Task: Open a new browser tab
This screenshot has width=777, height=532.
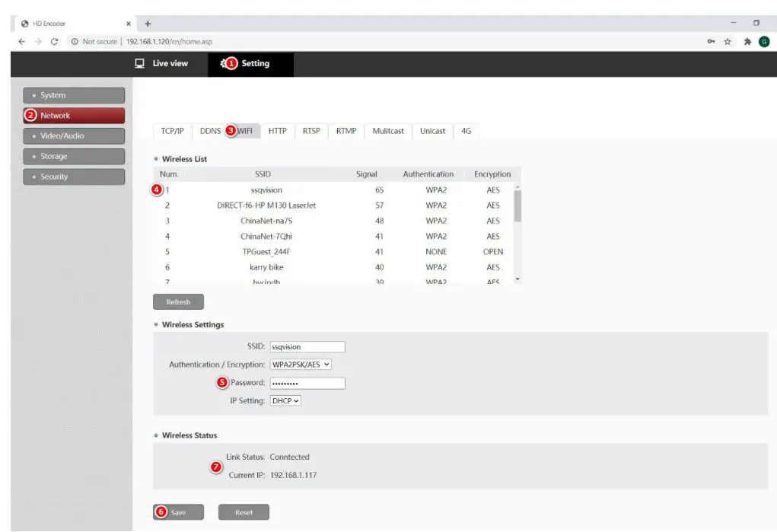Action: pos(148,24)
